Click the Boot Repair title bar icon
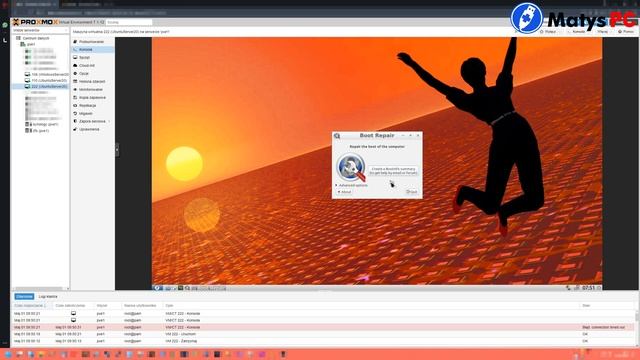 pos(337,136)
